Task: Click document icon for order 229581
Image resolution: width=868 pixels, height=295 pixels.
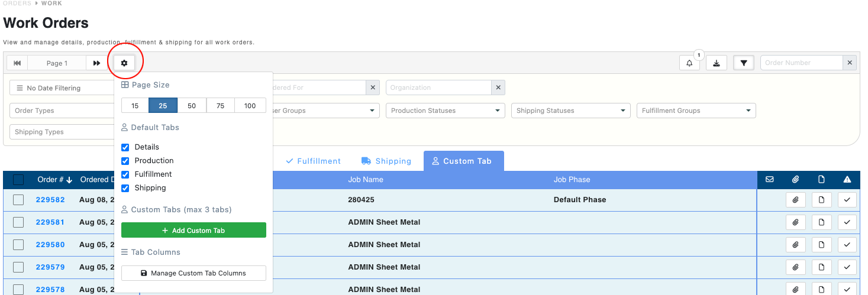Action: (x=821, y=222)
